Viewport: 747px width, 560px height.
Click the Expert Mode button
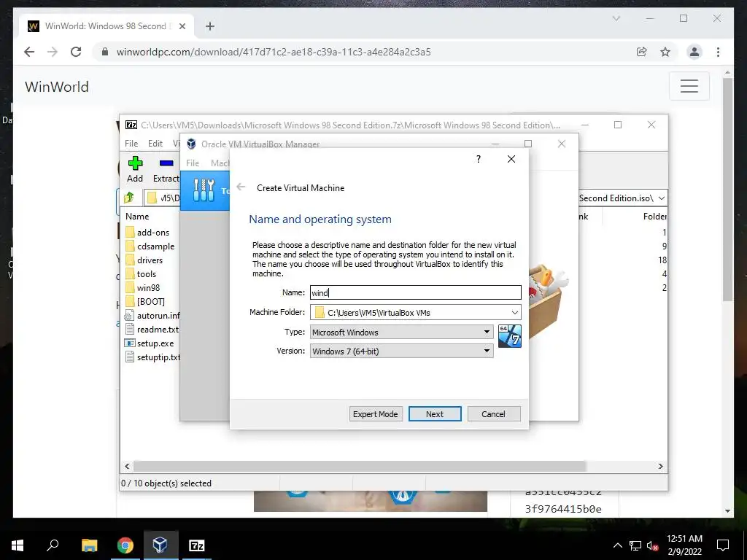pyautogui.click(x=376, y=414)
